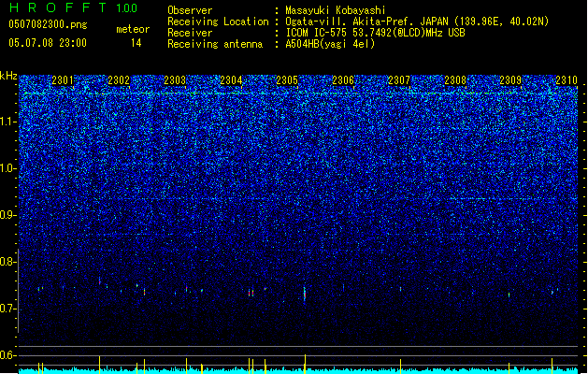
Task: Click the 'Receiver' field label
Action: 190,33
